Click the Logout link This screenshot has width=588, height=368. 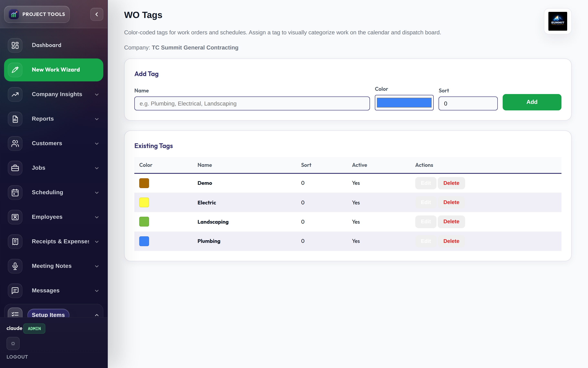(17, 357)
